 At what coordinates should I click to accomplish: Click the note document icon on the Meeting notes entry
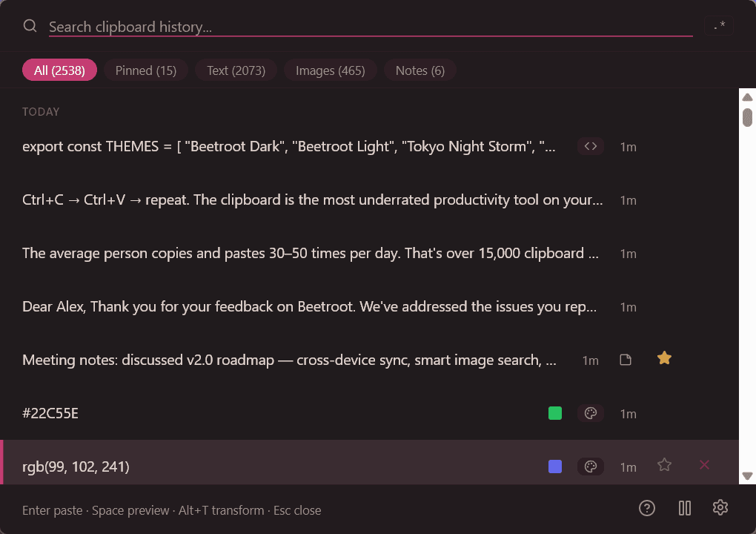pos(626,358)
